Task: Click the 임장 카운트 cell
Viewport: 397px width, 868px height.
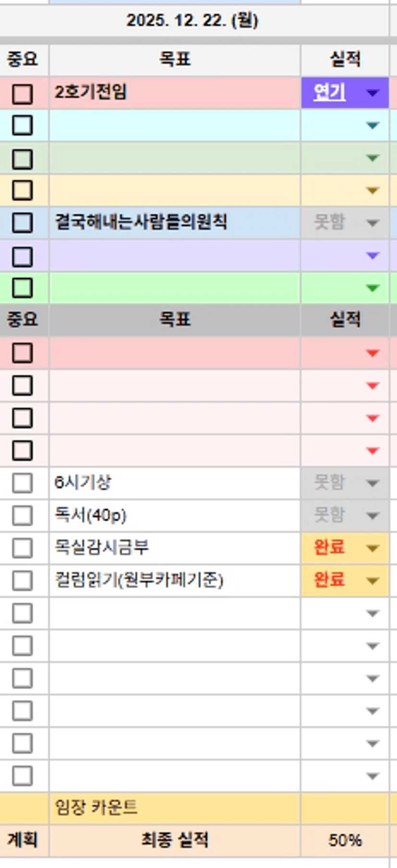Action: [174, 807]
